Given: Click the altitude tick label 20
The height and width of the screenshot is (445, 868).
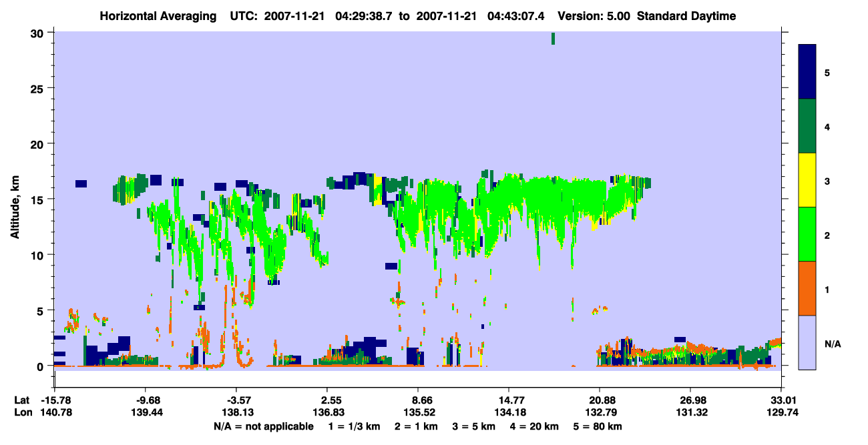Looking at the screenshot, I should click(39, 144).
